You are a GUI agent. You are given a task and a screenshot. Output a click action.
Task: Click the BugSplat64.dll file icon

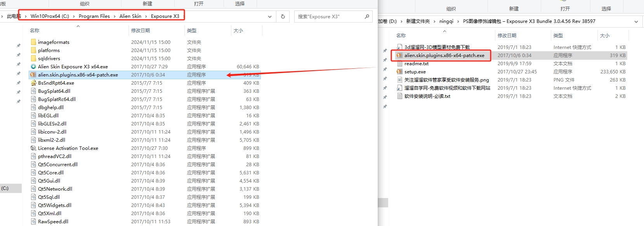(x=33, y=91)
